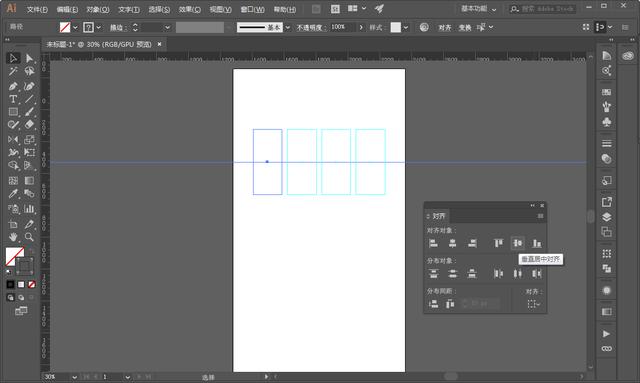640x383 pixels.
Task: Select the Eyedropper tool
Action: [13, 194]
